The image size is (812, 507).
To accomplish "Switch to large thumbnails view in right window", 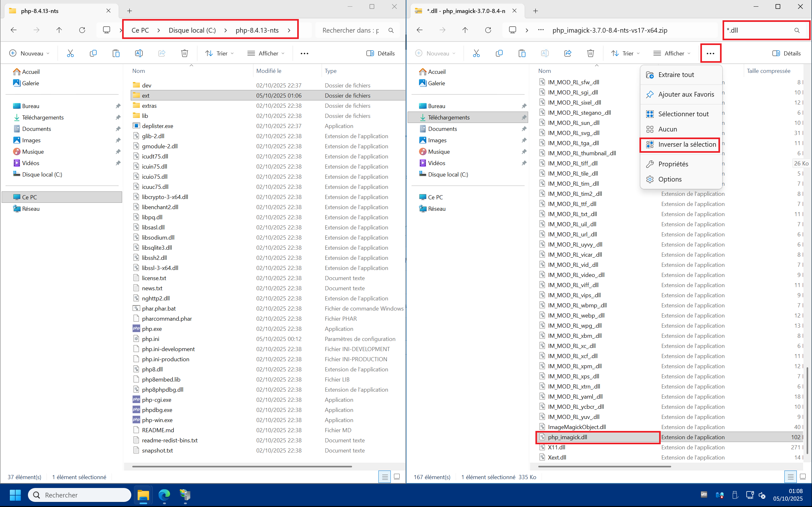I will point(802,477).
